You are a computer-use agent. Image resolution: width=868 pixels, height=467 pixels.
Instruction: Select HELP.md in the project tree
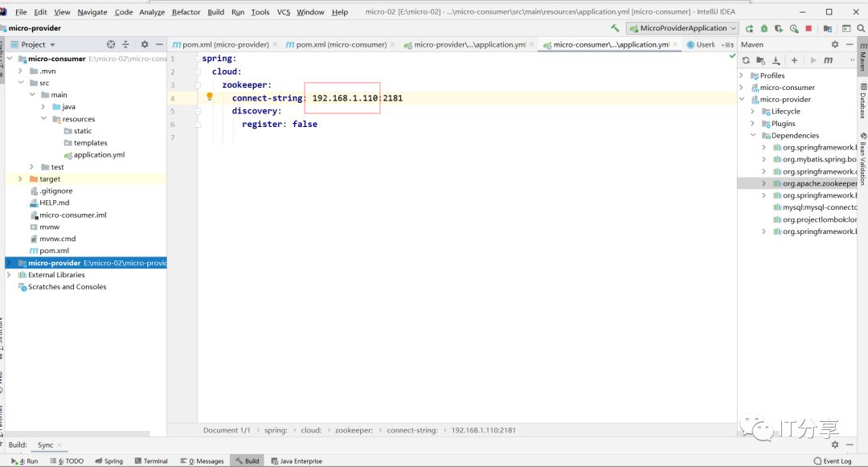coord(55,203)
